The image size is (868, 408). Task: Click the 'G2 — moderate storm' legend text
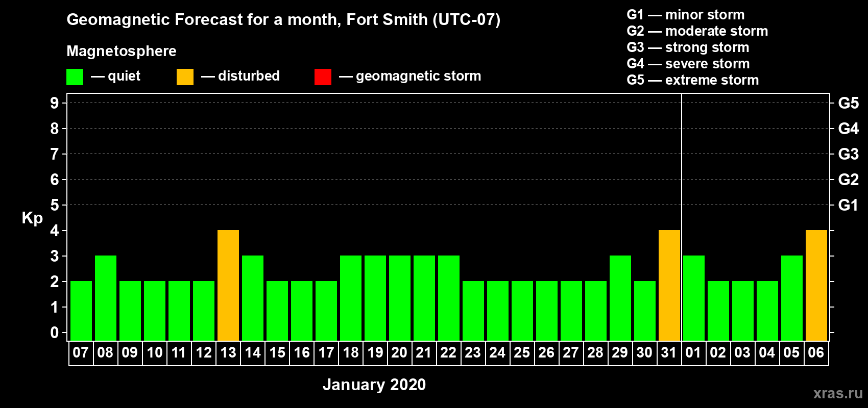(697, 31)
